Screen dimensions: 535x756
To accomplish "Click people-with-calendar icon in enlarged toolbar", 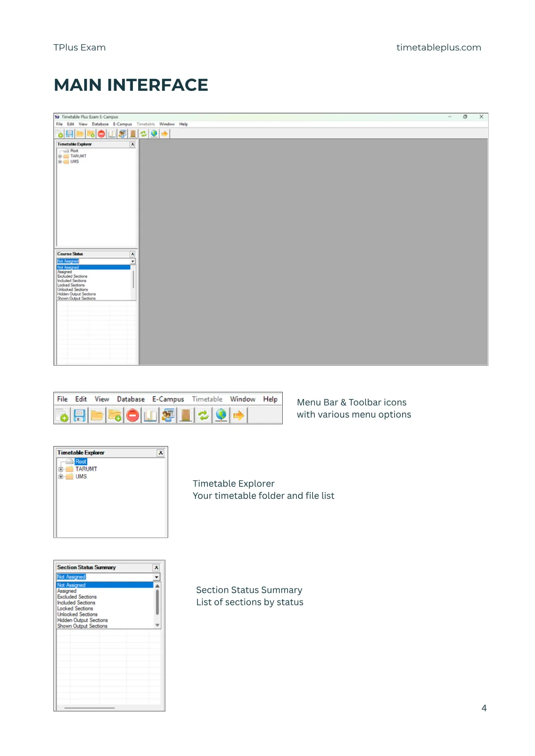I will (x=168, y=416).
